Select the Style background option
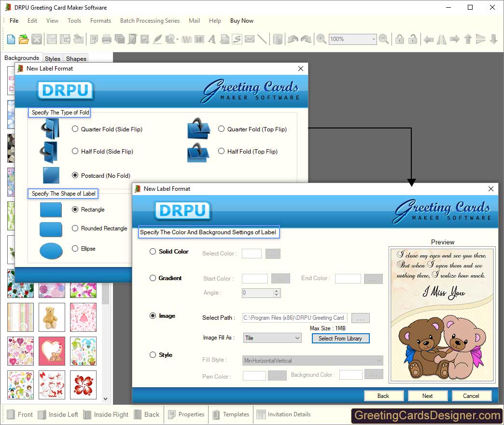This screenshot has height=425, width=504. click(x=153, y=354)
